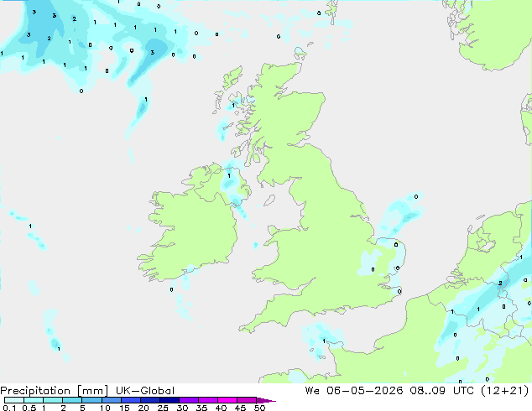Image resolution: width=532 pixels, height=411 pixels.
Task: Click legend scale label '50'
Action: (x=259, y=408)
